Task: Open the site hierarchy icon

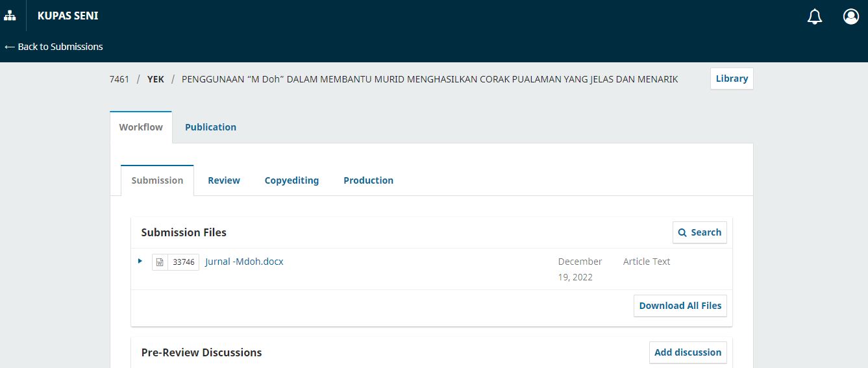Action: click(x=10, y=16)
